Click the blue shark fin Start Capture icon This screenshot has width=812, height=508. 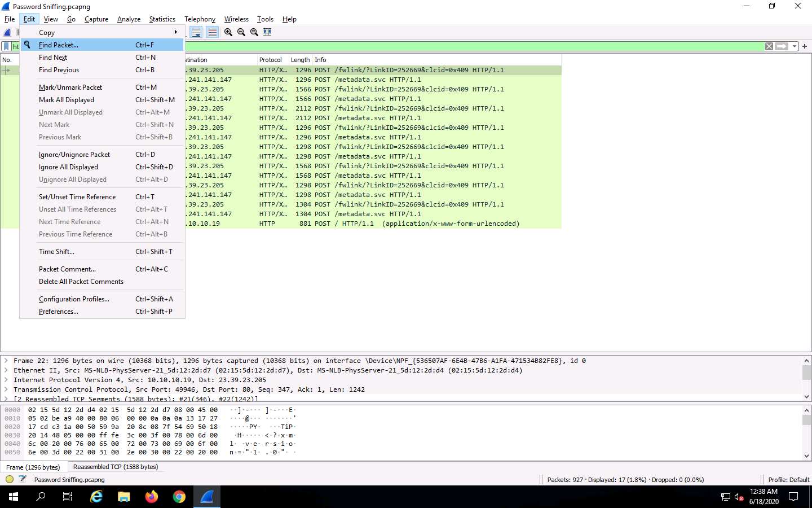[x=7, y=32]
